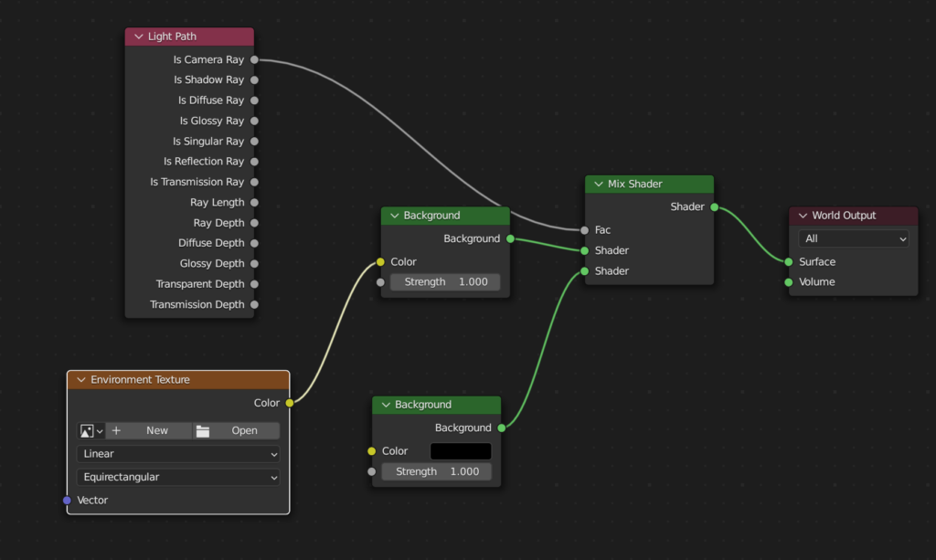Image resolution: width=936 pixels, height=560 pixels.
Task: Open the Linear interpolation dropdown
Action: click(178, 453)
